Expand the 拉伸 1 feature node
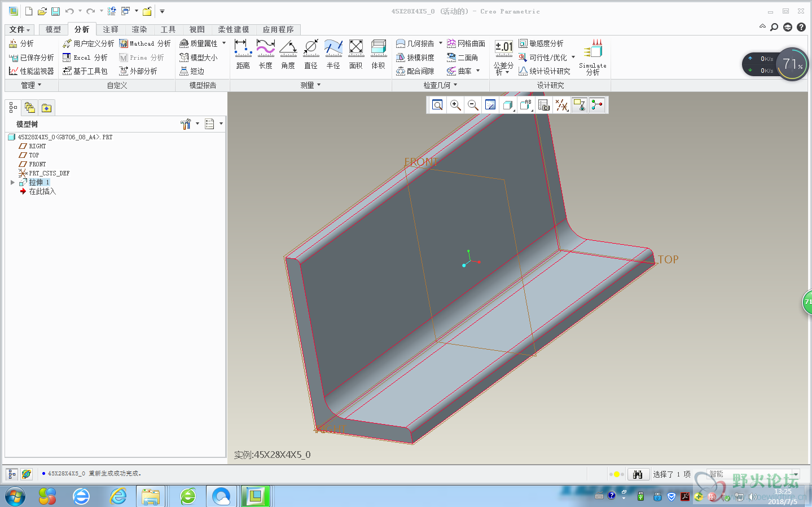Viewport: 812px width, 507px height. (x=12, y=182)
